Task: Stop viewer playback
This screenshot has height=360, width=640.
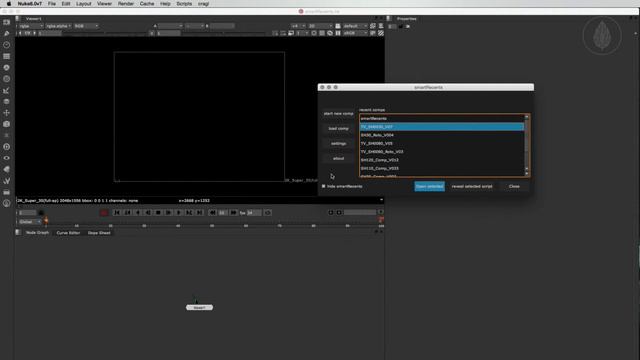Action: [158, 213]
